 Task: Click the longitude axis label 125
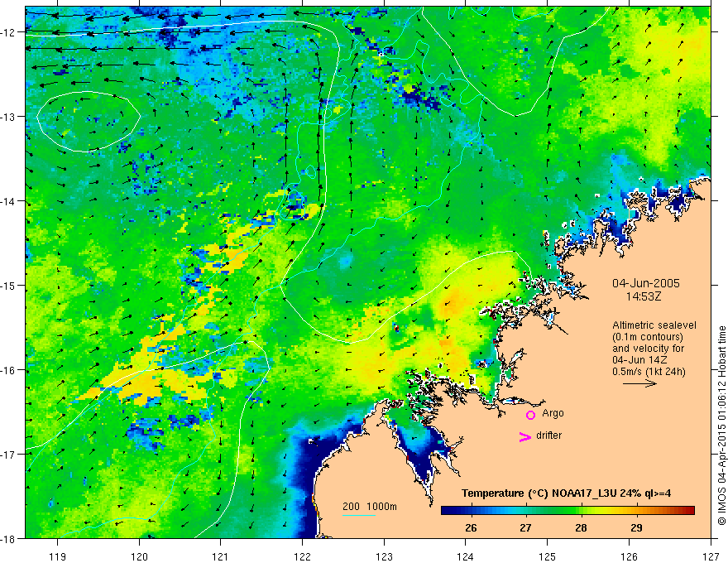pyautogui.click(x=547, y=556)
